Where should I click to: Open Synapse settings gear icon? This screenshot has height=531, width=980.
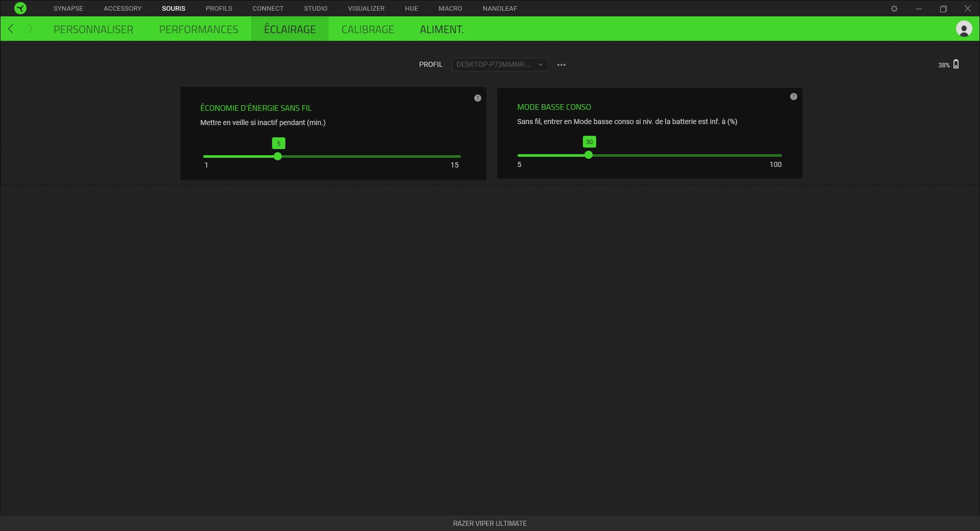894,9
